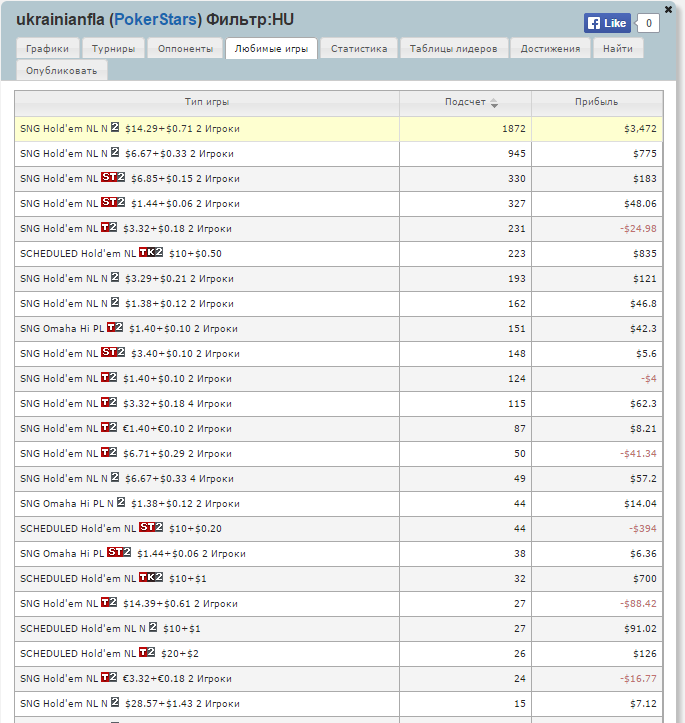
Task: Click the T2 icon in $14.39+$0.61 row
Action: coord(109,602)
